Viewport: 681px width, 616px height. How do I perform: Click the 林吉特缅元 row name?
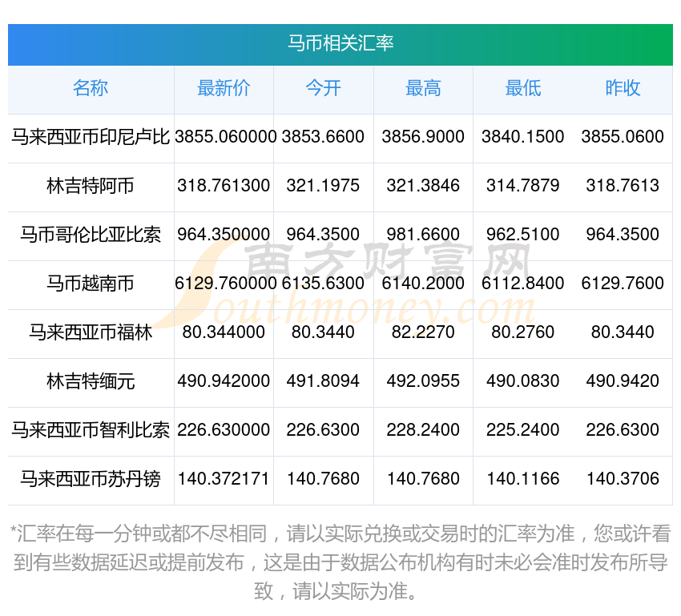[91, 381]
